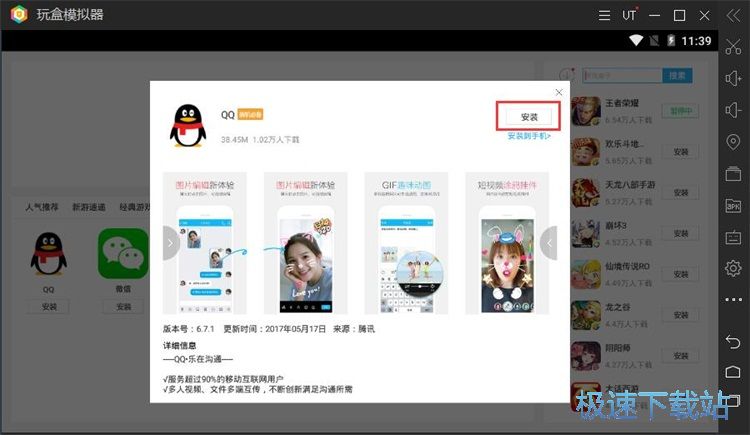
Task: Click the Wi-Fi status icon
Action: click(636, 41)
